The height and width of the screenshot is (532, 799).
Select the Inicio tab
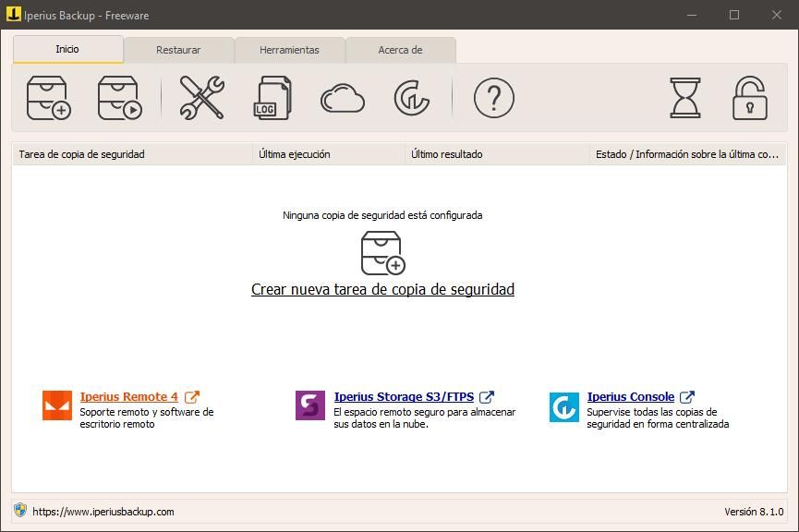[x=67, y=50]
